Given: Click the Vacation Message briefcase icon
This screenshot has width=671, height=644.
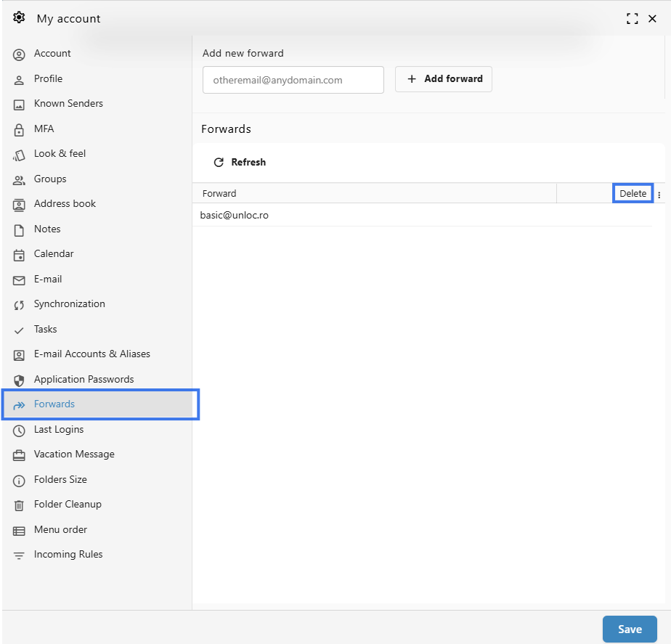Looking at the screenshot, I should pos(19,455).
